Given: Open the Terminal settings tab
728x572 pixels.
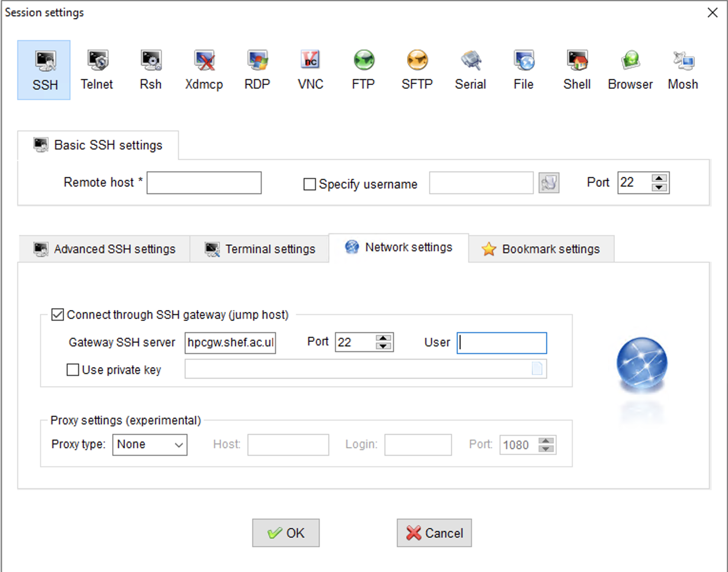Looking at the screenshot, I should [x=260, y=249].
